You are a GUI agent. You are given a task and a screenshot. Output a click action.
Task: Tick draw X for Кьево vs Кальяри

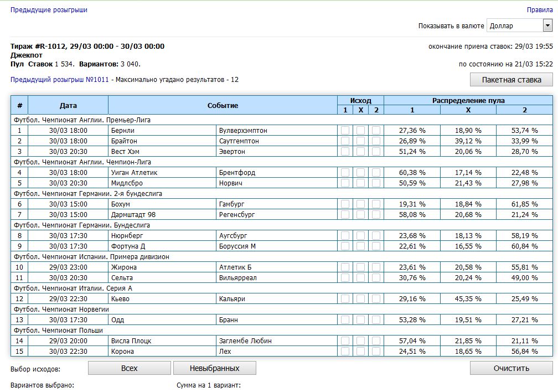(361, 299)
